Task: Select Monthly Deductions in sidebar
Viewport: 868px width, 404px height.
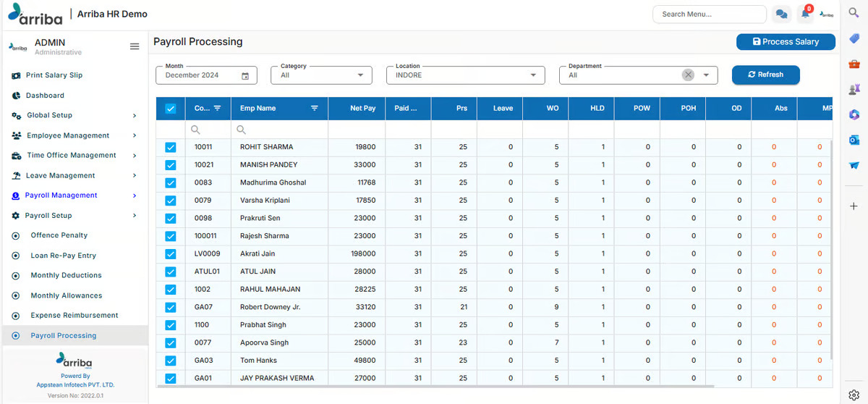Action: (x=66, y=275)
